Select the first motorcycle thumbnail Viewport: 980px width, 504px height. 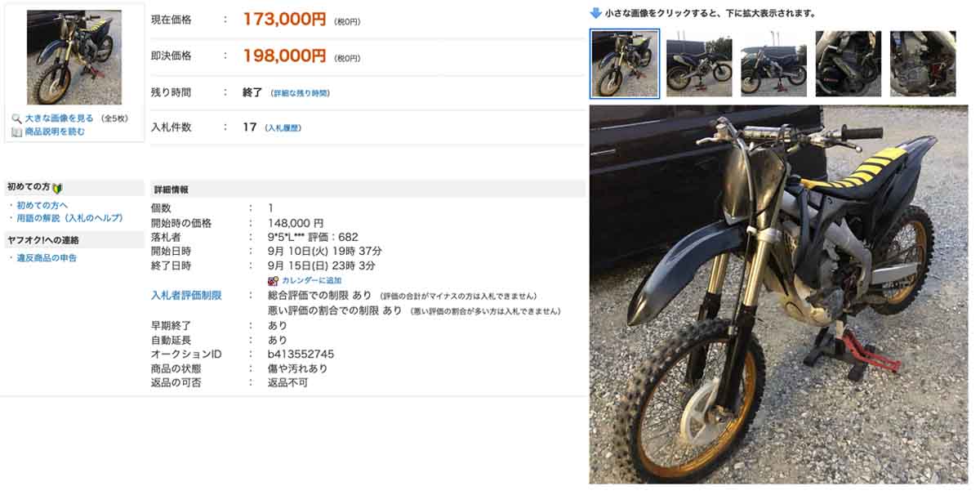625,64
